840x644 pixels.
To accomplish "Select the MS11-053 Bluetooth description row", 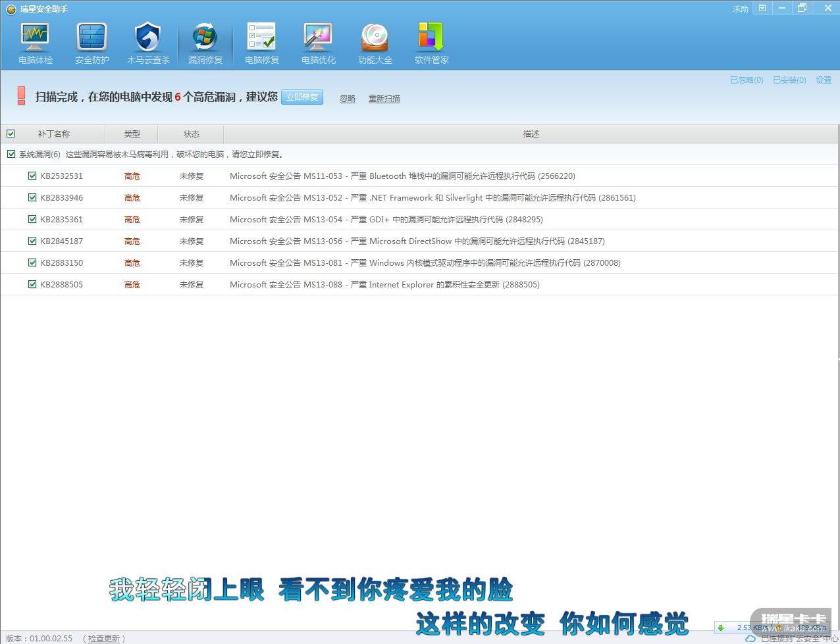I will click(403, 176).
